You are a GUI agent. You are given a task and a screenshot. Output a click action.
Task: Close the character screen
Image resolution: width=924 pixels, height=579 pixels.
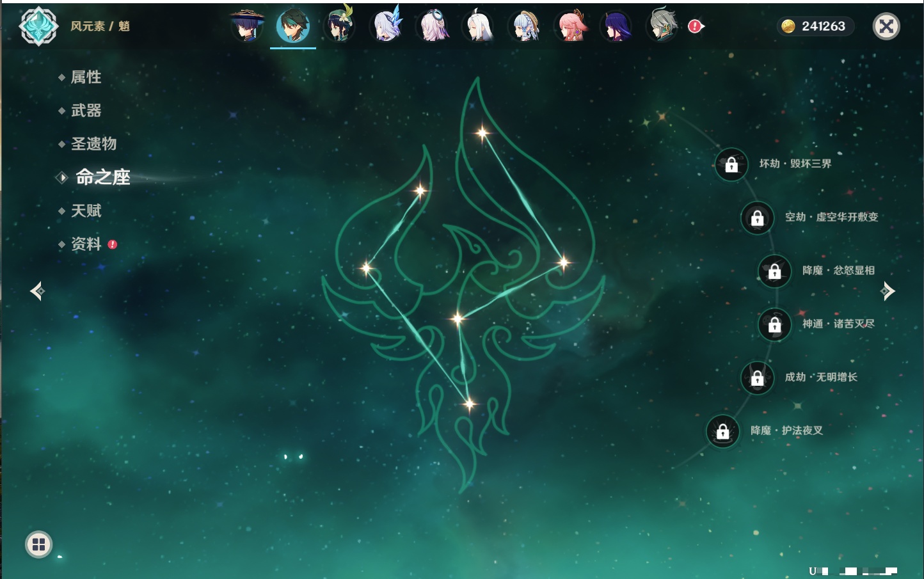pyautogui.click(x=886, y=26)
